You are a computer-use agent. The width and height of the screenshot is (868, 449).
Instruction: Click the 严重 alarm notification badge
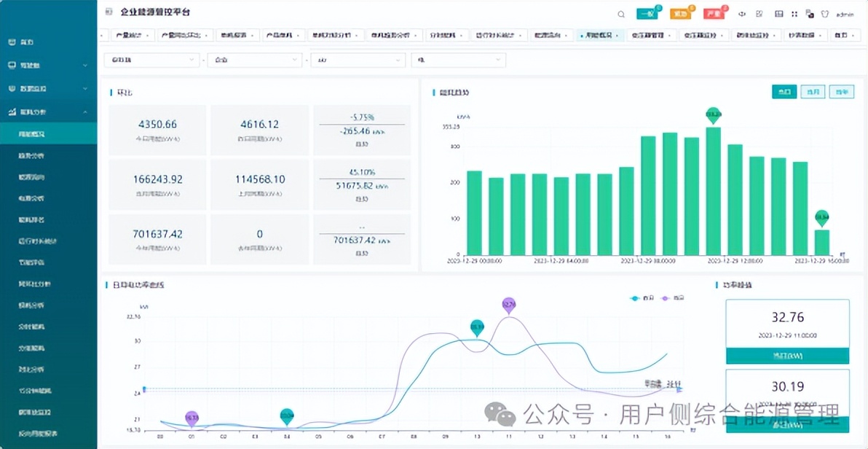[x=713, y=13]
